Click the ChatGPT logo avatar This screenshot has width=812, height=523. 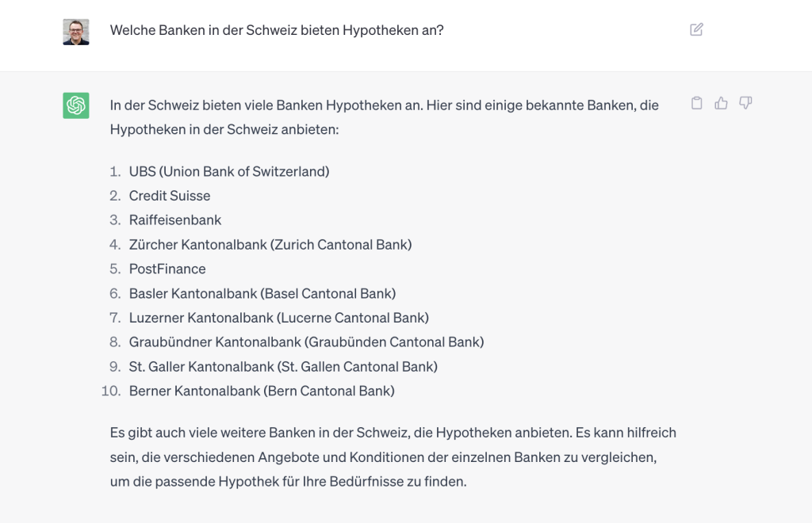[x=76, y=105]
